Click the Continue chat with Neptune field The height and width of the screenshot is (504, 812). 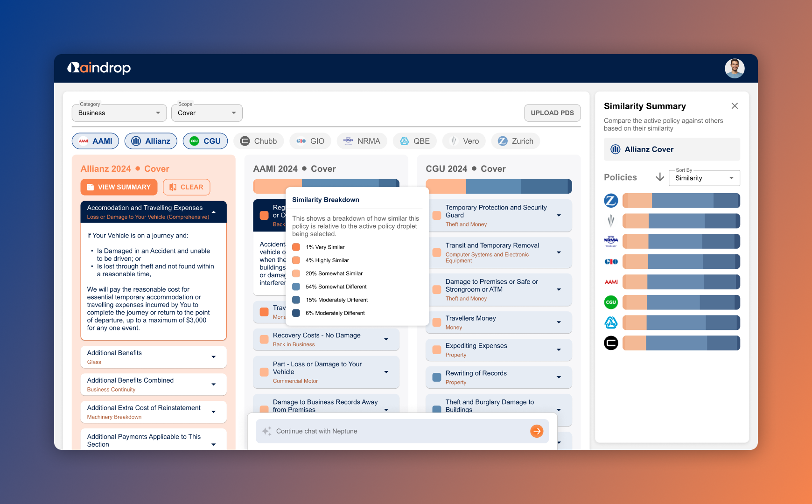pyautogui.click(x=397, y=431)
